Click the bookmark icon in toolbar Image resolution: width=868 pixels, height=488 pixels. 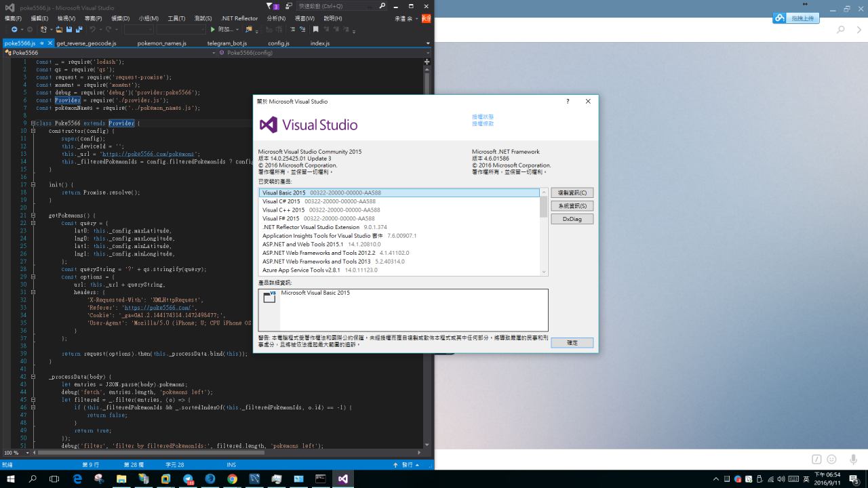click(x=315, y=30)
